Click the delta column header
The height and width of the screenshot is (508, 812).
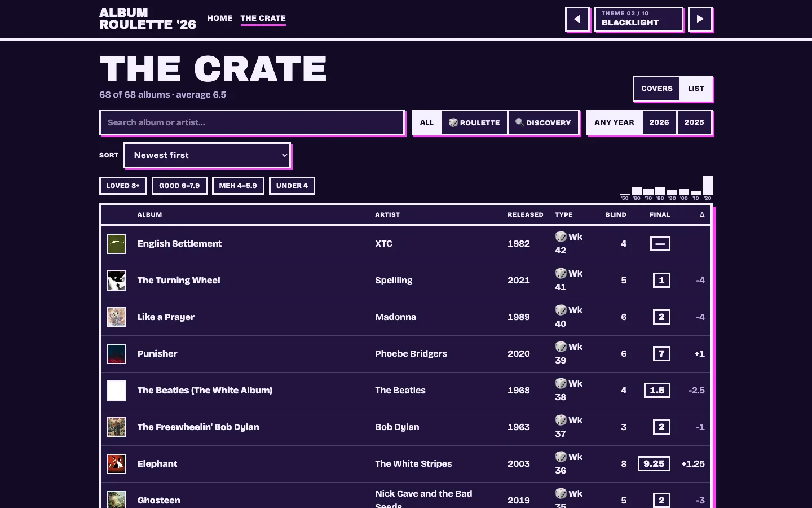(x=702, y=214)
